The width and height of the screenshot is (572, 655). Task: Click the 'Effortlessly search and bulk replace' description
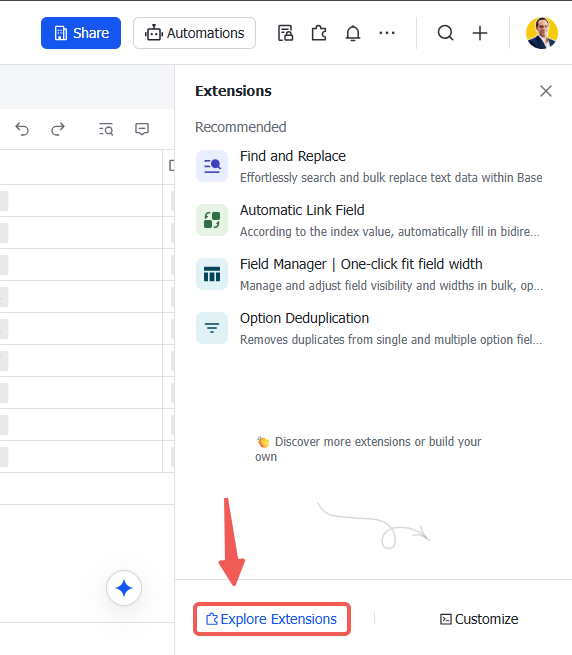pos(391,178)
